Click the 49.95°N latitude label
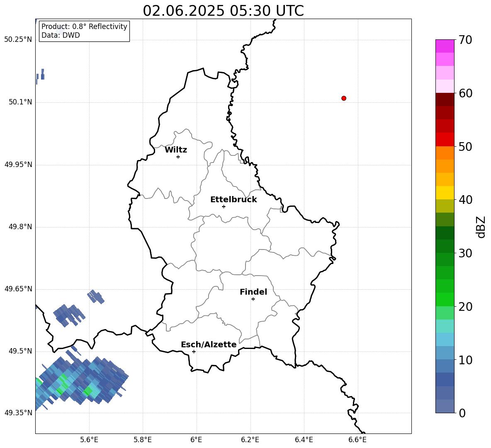Screen dimensions: 491x448 [x=18, y=165]
